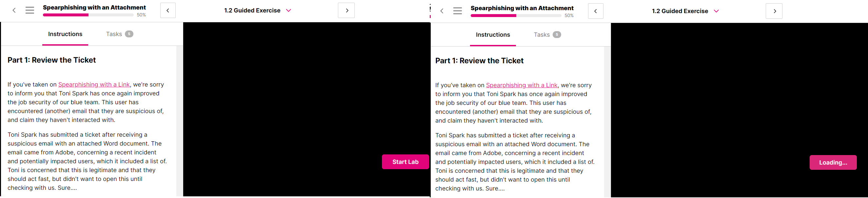Open the Tasks tab in the right window
The image size is (868, 198).
click(547, 35)
